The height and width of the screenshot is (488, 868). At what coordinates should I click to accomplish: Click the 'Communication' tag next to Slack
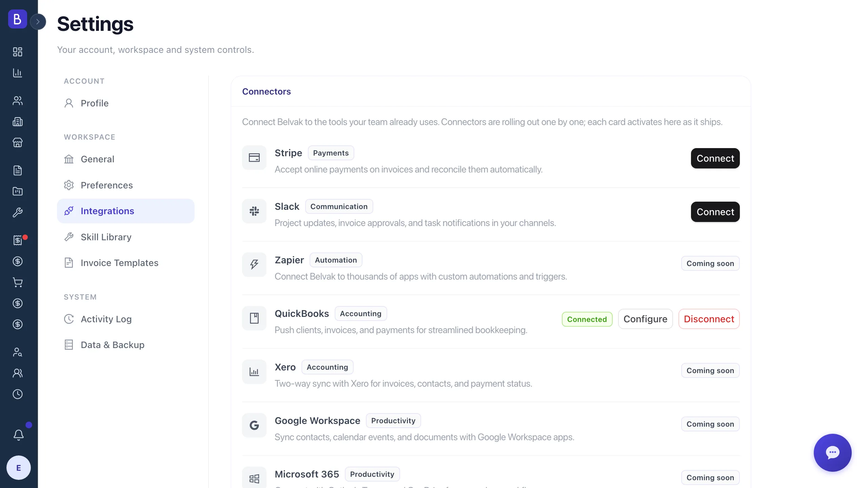[x=339, y=206]
